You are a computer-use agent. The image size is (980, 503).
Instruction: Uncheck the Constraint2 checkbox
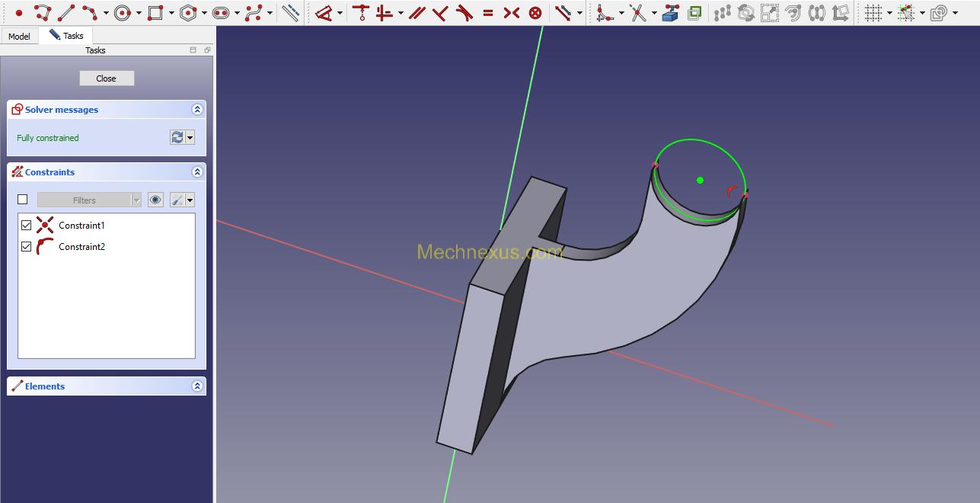point(27,247)
